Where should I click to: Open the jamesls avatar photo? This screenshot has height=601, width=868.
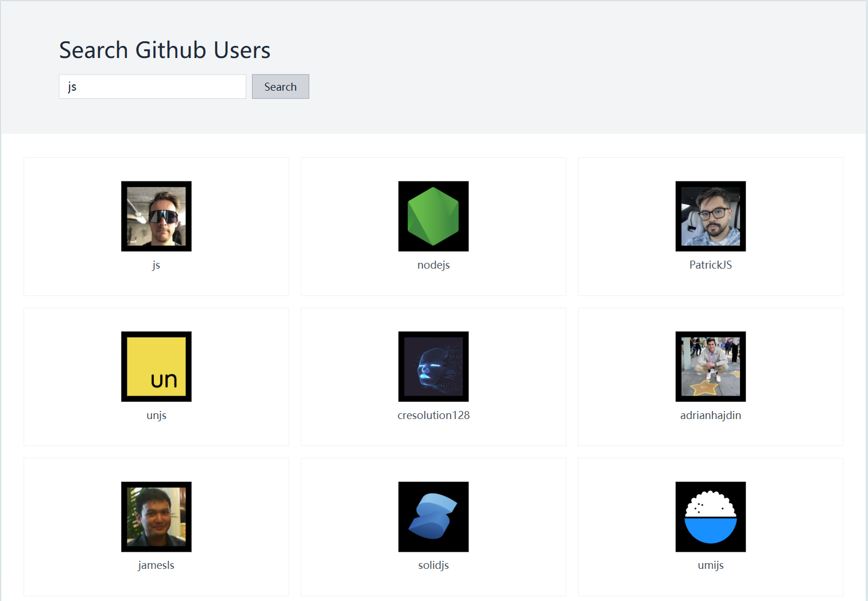(x=156, y=517)
